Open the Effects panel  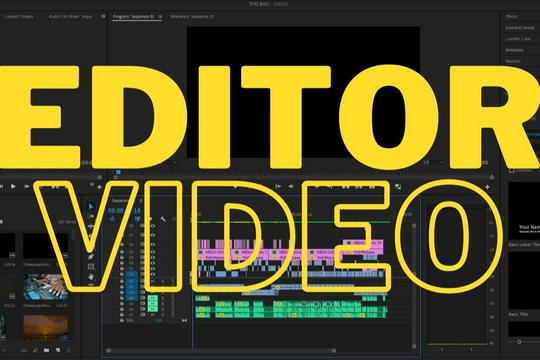pos(511,17)
